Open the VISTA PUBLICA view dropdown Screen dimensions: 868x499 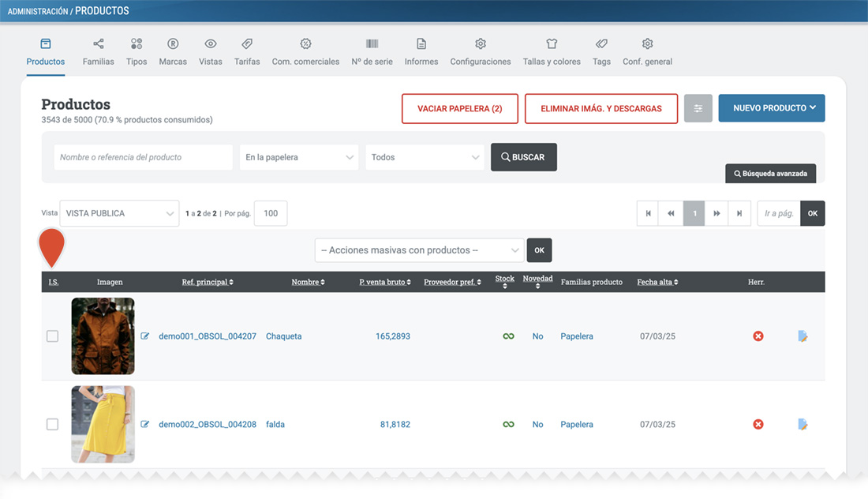pyautogui.click(x=120, y=213)
